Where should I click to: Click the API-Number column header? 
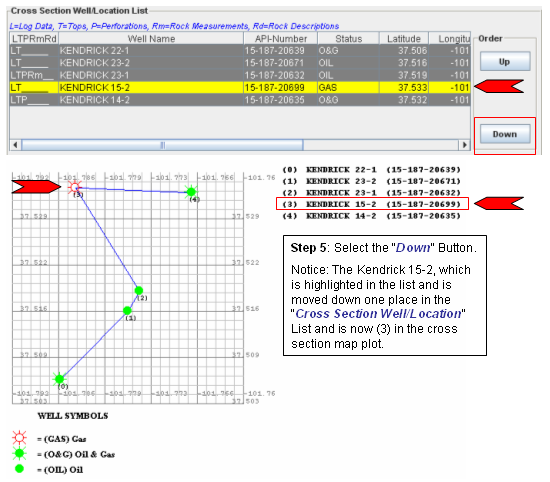(x=281, y=39)
